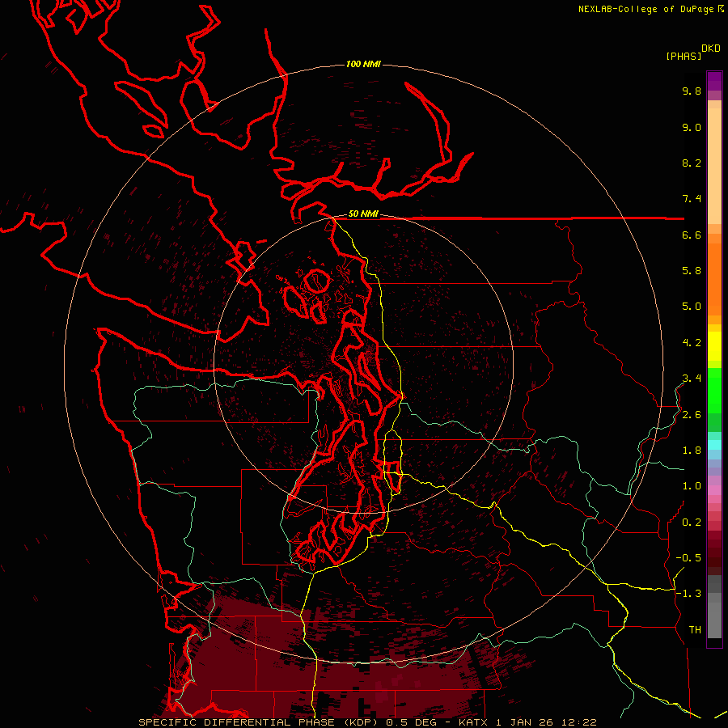Click the 50 NMI range ring label
This screenshot has width=728, height=728.
(363, 214)
